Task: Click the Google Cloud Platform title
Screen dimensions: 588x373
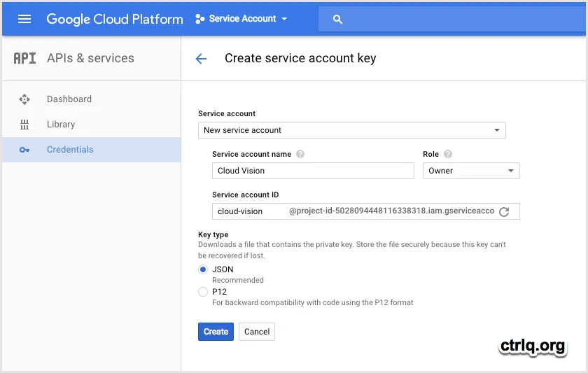Action: (115, 19)
